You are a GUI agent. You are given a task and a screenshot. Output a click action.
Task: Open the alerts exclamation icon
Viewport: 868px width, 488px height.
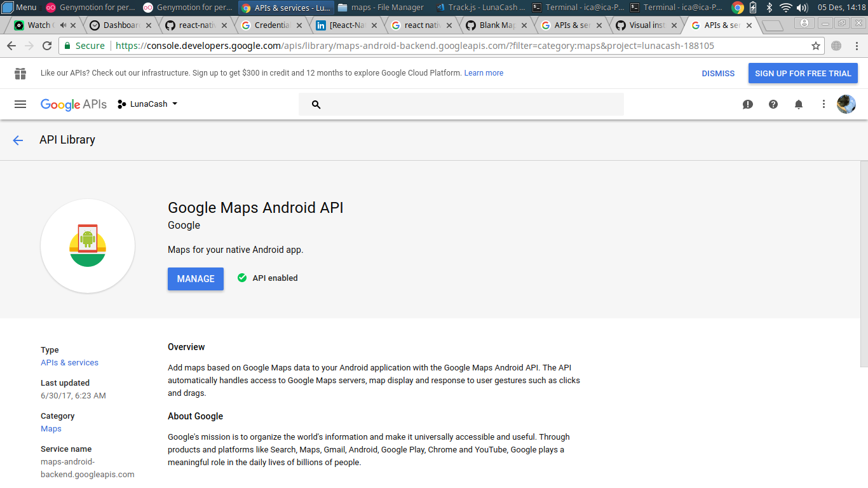point(748,104)
